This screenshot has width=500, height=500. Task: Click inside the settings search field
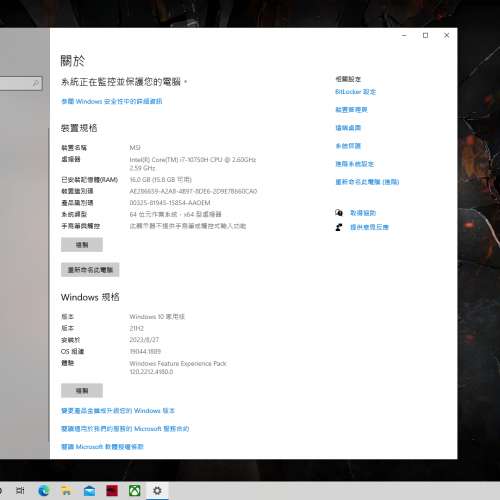pyautogui.click(x=20, y=83)
